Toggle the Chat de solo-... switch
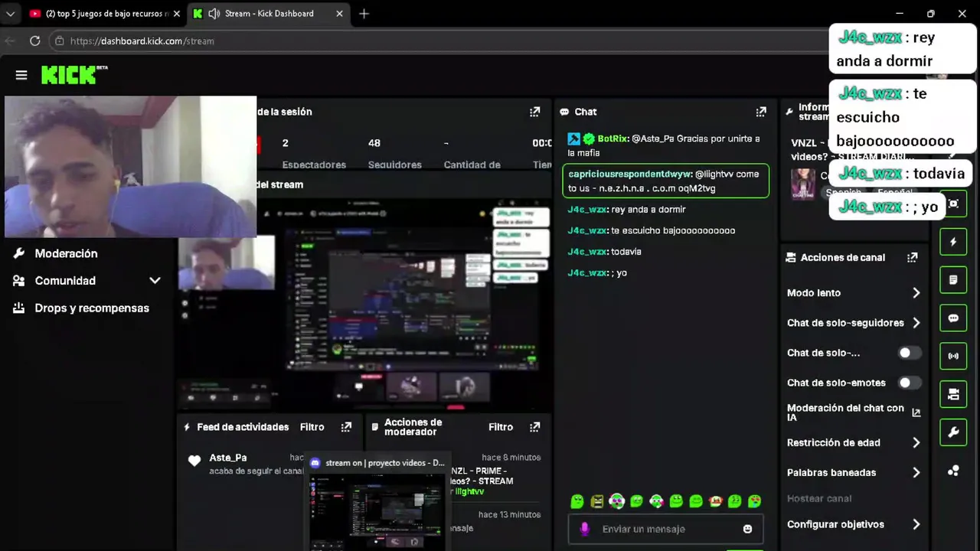The image size is (980, 551). (x=910, y=353)
